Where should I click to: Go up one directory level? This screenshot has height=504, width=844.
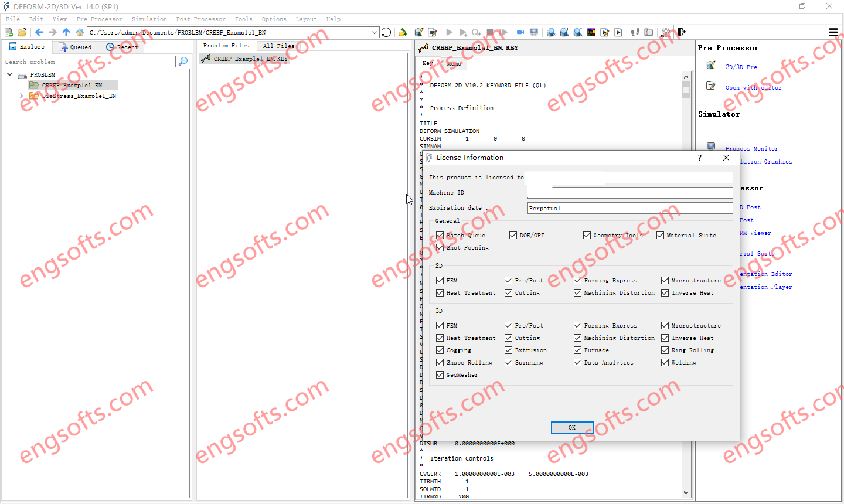coord(66,32)
